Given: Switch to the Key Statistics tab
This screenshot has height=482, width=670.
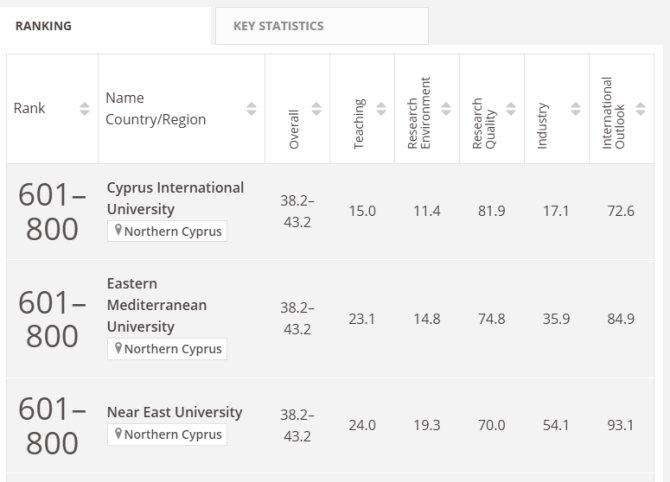Looking at the screenshot, I should click(278, 26).
